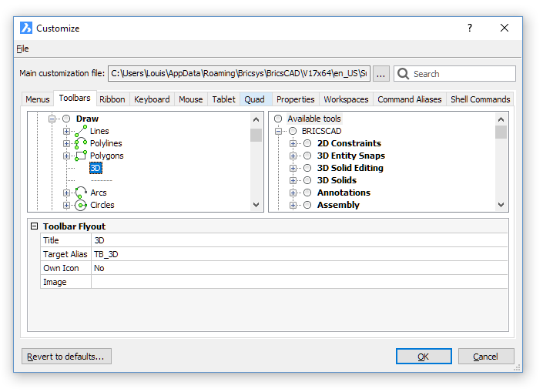Viewport: 543px width, 392px height.
Task: Expand the Circles flyout node
Action: [66, 205]
